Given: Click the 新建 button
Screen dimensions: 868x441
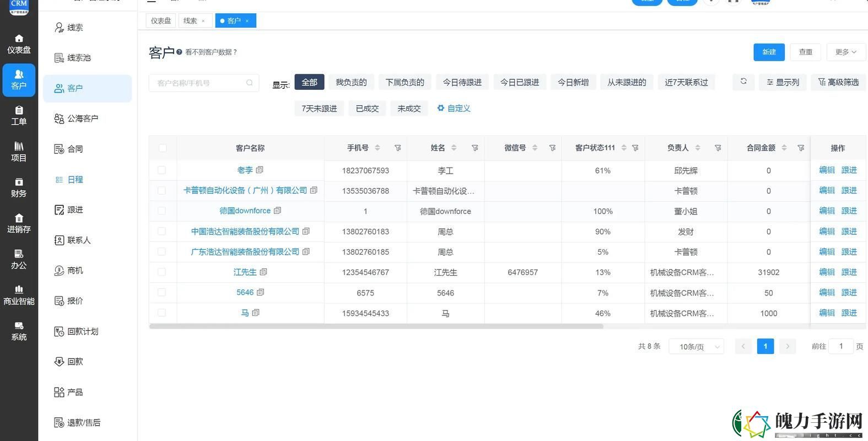Looking at the screenshot, I should [769, 52].
